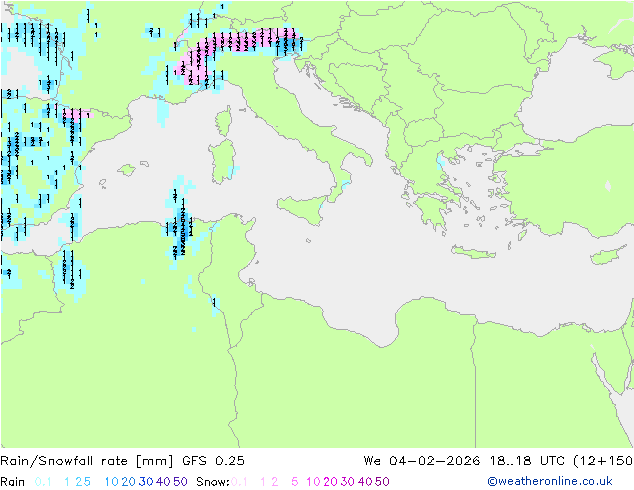Select the Rain legend value 10
The image size is (634, 490).
tap(112, 482)
